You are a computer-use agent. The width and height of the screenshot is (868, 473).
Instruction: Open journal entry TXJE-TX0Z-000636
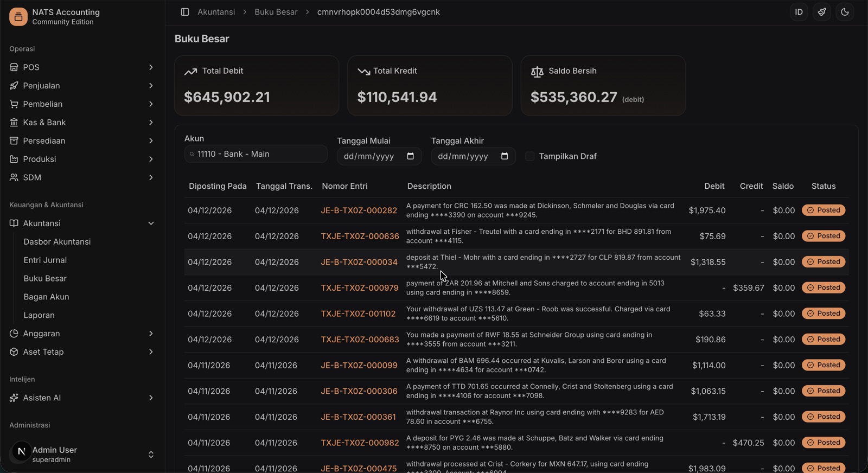(x=360, y=237)
